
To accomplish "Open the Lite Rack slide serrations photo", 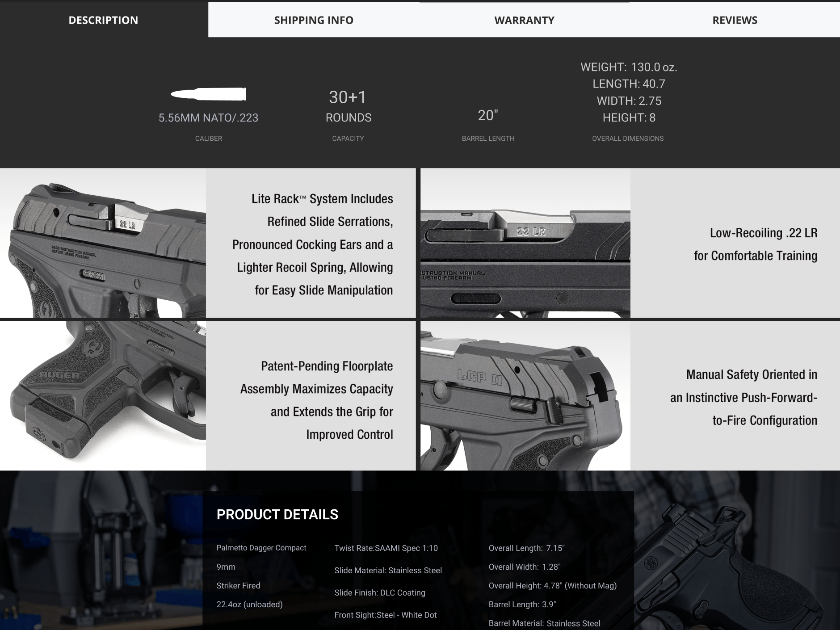I will 103,243.
